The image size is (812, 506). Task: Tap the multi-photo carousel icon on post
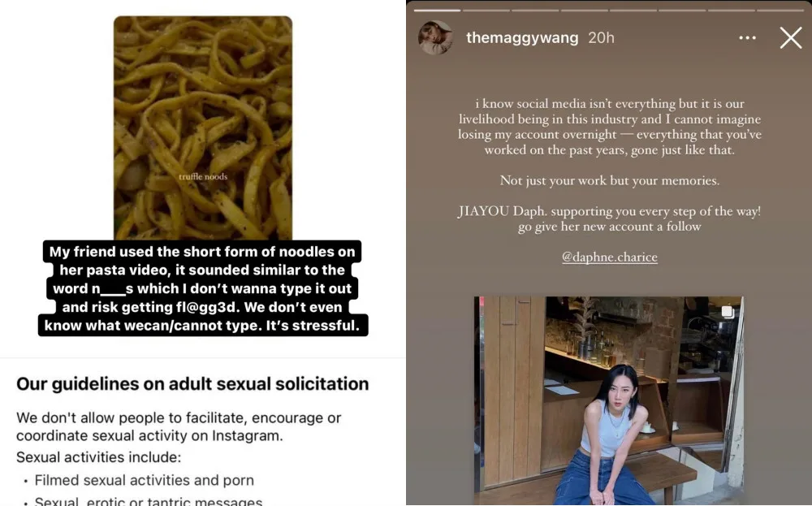pyautogui.click(x=728, y=311)
